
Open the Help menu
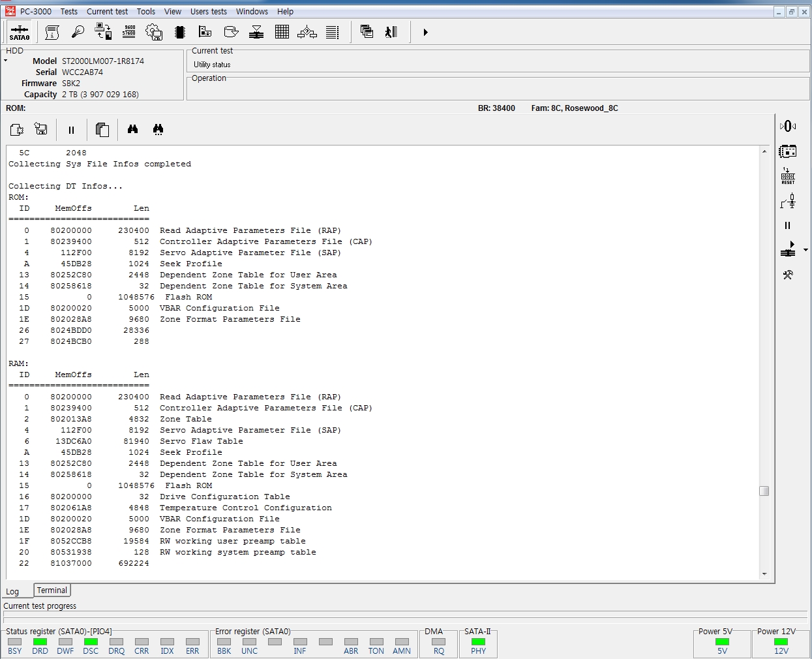(285, 11)
